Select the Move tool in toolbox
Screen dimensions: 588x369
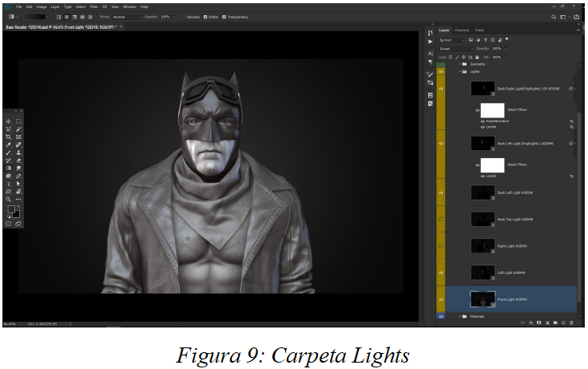[8, 121]
